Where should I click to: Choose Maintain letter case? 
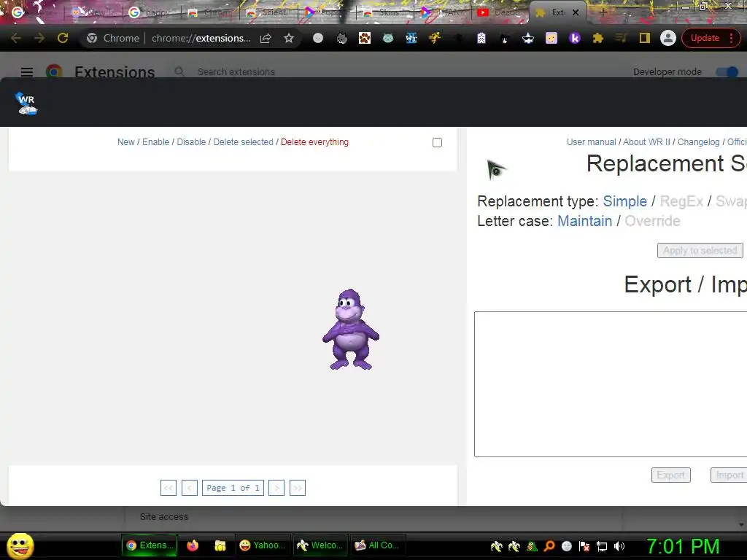click(584, 221)
